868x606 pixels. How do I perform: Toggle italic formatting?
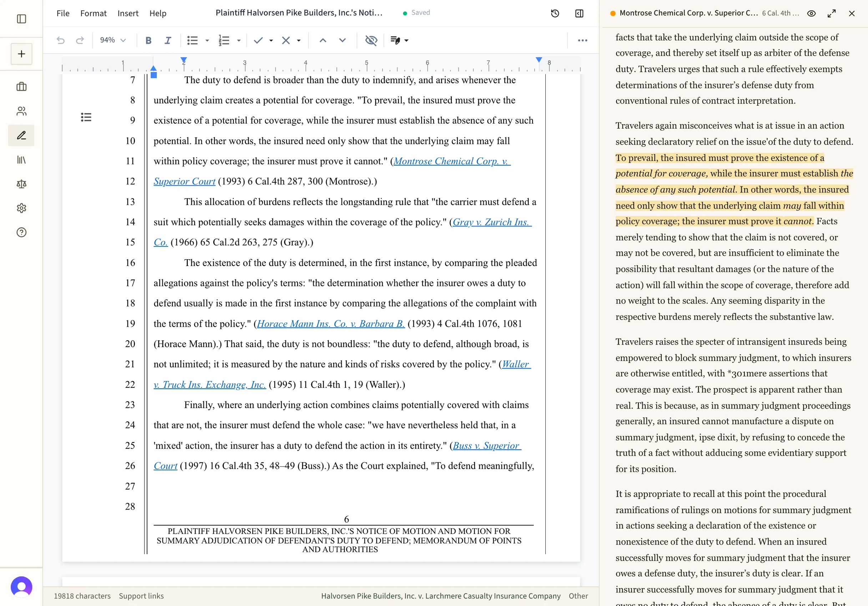168,40
